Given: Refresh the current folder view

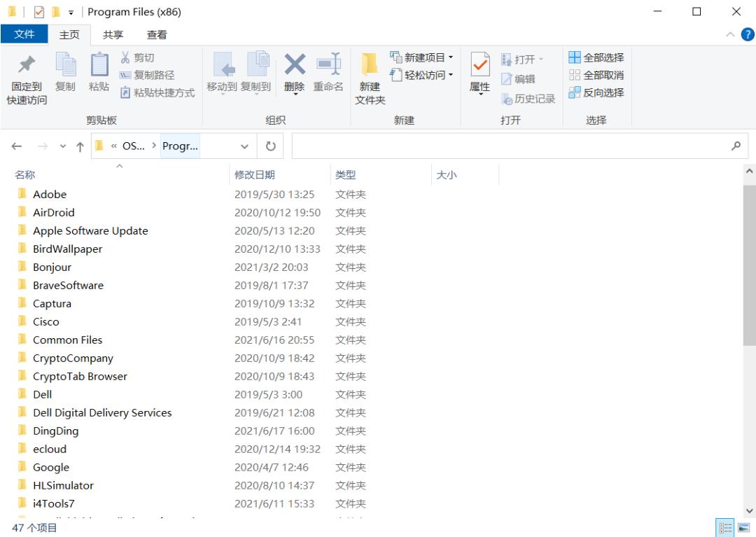Looking at the screenshot, I should pos(270,146).
